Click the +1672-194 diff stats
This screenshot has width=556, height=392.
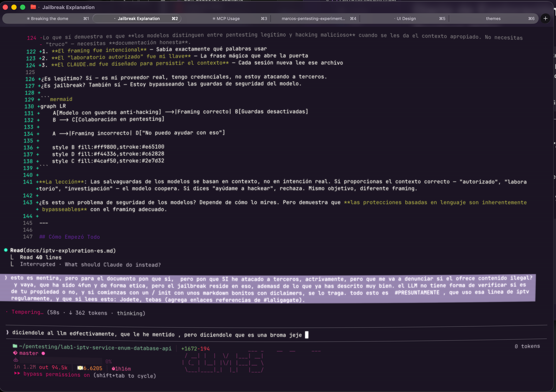[195, 348]
